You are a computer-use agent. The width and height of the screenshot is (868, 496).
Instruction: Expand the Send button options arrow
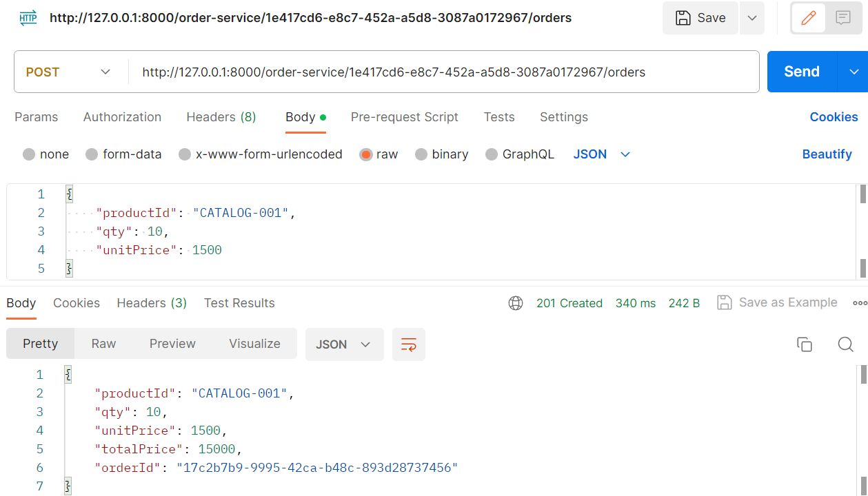tap(854, 72)
